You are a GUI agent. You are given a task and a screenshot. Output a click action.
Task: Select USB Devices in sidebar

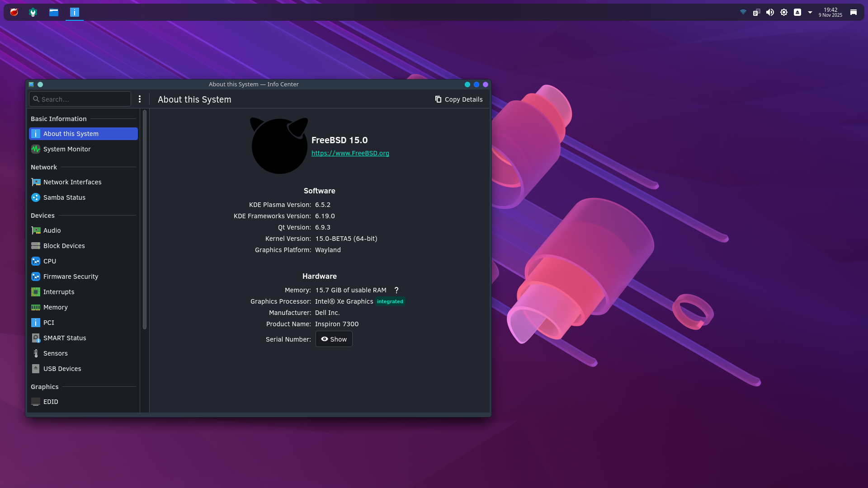tap(62, 369)
